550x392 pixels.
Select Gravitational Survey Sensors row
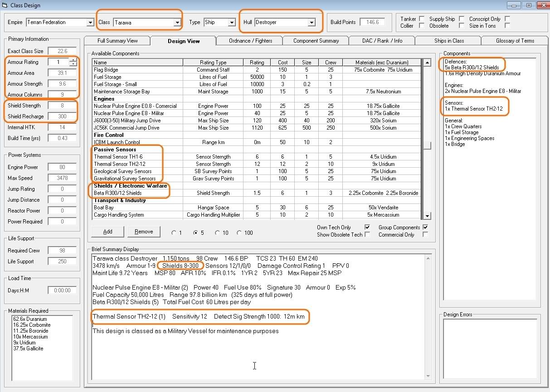(x=257, y=179)
